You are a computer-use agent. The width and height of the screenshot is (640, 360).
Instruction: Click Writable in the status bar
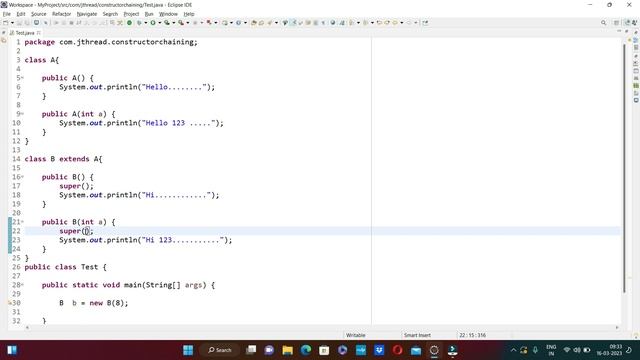pyautogui.click(x=356, y=335)
